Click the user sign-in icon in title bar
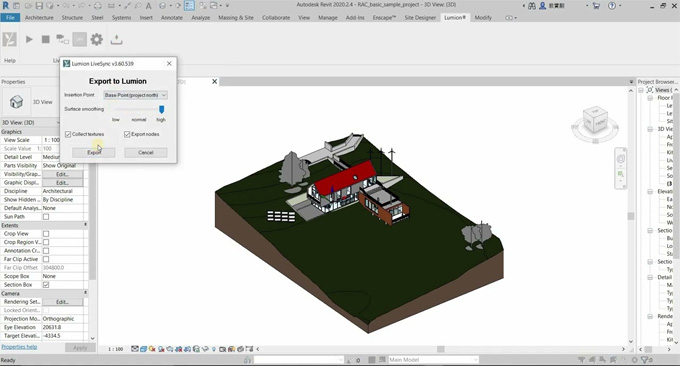Screen dimensions: 680x366 pyautogui.click(x=542, y=6)
